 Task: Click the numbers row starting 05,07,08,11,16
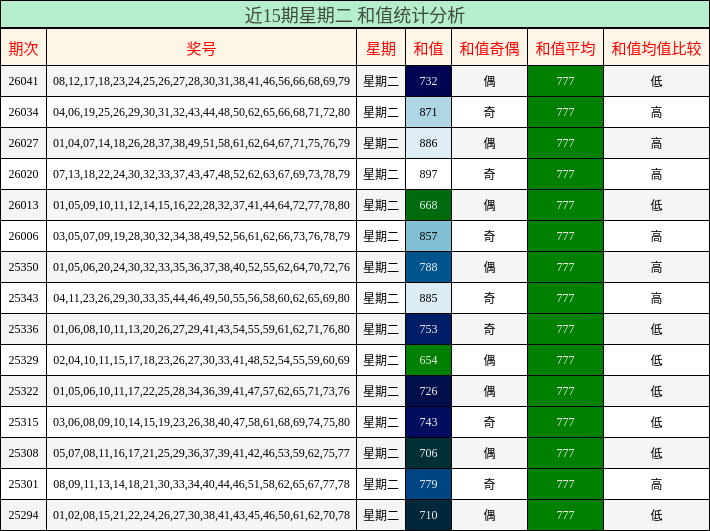[201, 453]
